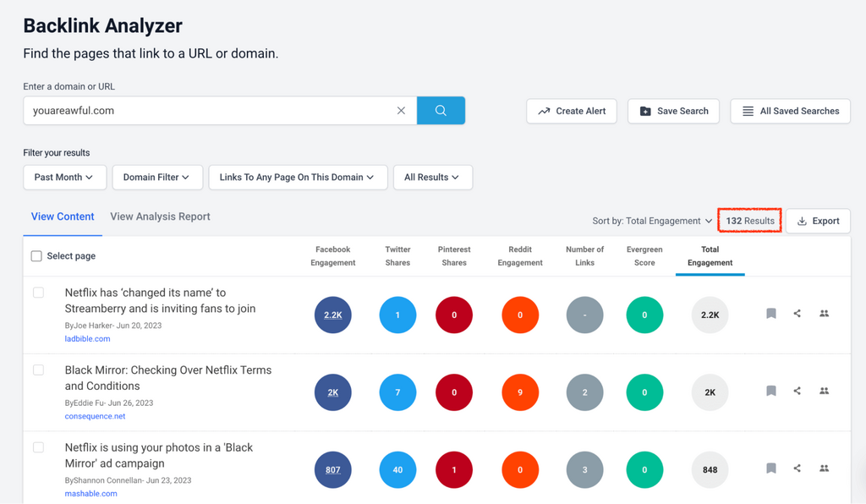
Task: Click people icon for mashable.com article row
Action: point(824,468)
